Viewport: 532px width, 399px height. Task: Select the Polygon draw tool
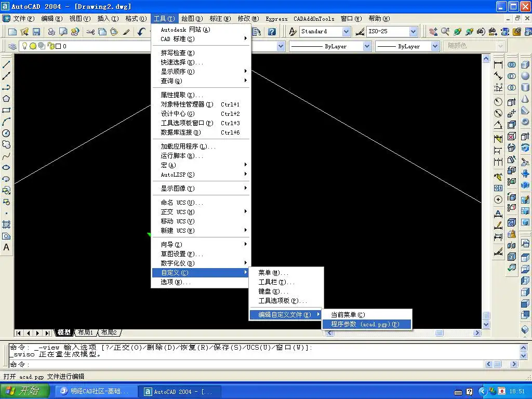[6, 99]
